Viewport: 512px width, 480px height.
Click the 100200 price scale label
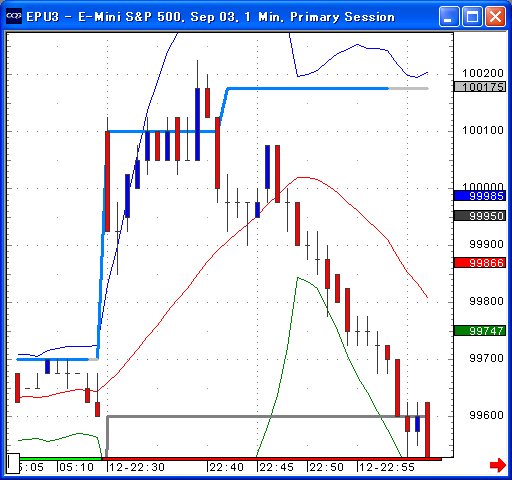click(x=482, y=73)
